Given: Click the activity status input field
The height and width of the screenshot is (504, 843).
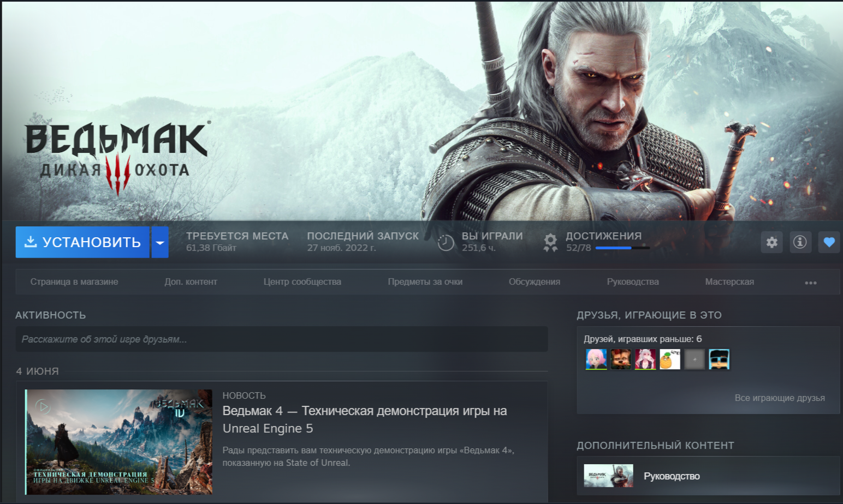Looking at the screenshot, I should pyautogui.click(x=282, y=339).
